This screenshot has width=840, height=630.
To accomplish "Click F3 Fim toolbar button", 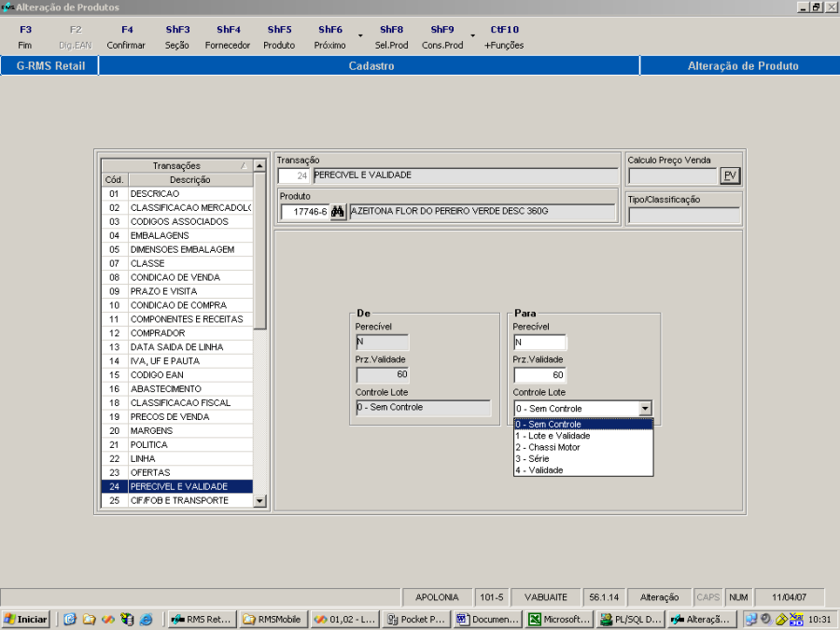I will pos(25,37).
